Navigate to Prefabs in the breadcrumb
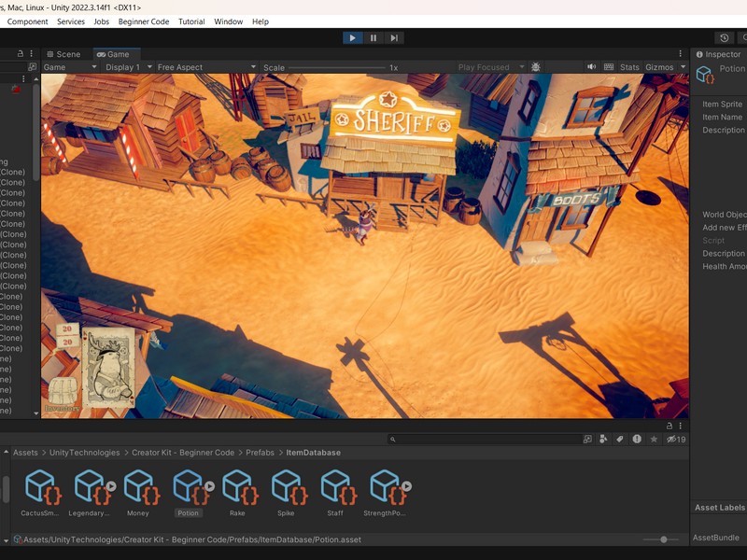The height and width of the screenshot is (560, 747). pos(261,453)
